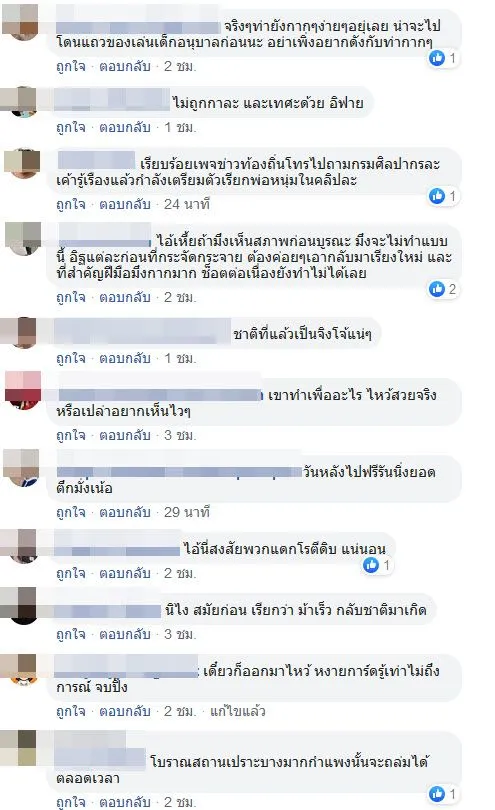This screenshot has height=810, width=495.
Task: Click the 29 นาที timestamp
Action: point(187,512)
